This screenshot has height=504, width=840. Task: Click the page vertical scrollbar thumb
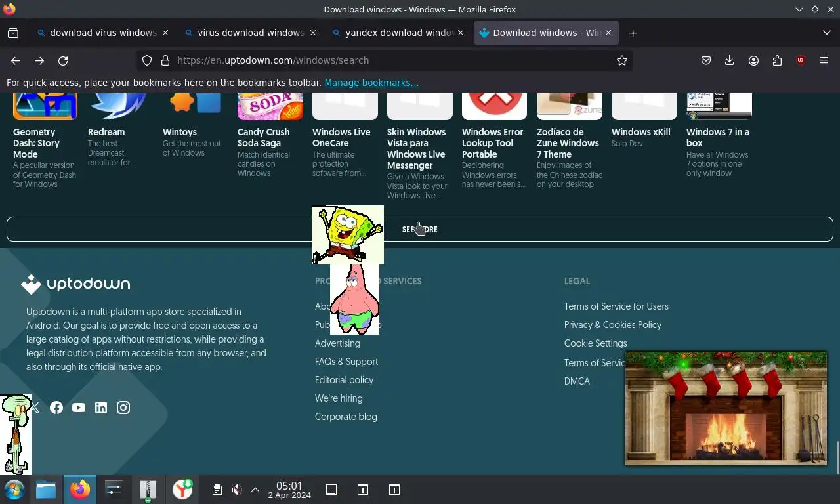tap(837, 457)
